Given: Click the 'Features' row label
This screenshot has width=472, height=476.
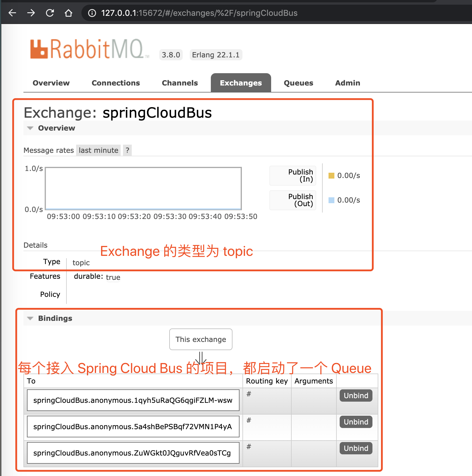Looking at the screenshot, I should click(45, 276).
